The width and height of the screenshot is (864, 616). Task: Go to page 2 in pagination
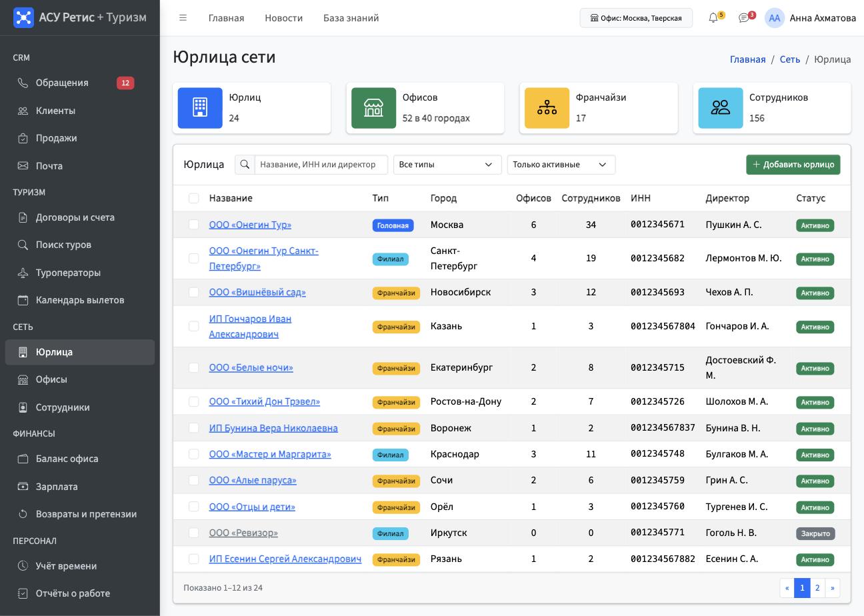click(817, 587)
